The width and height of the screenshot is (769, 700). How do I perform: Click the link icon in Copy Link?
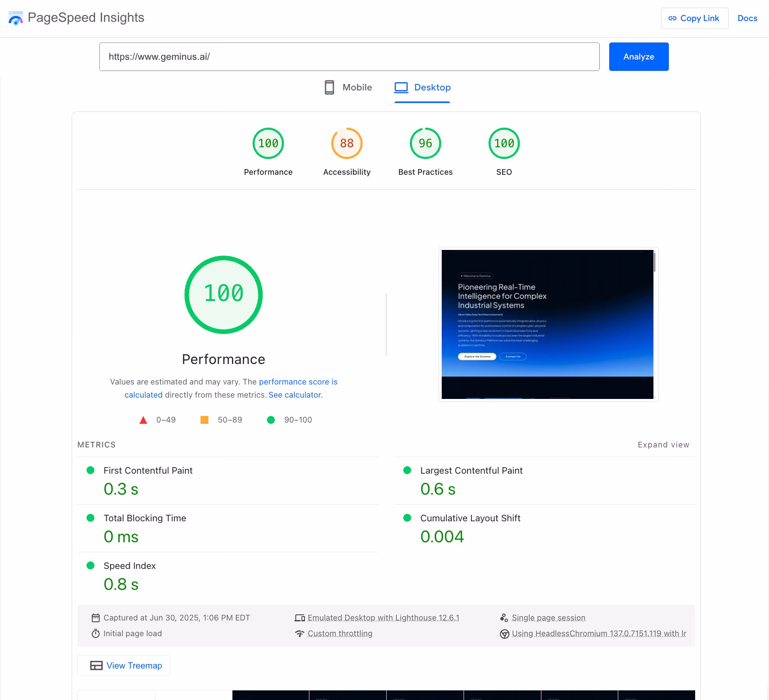click(x=672, y=18)
